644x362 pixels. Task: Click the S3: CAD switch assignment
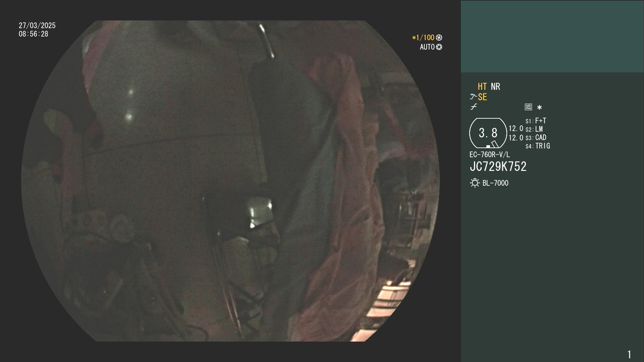[x=536, y=137]
